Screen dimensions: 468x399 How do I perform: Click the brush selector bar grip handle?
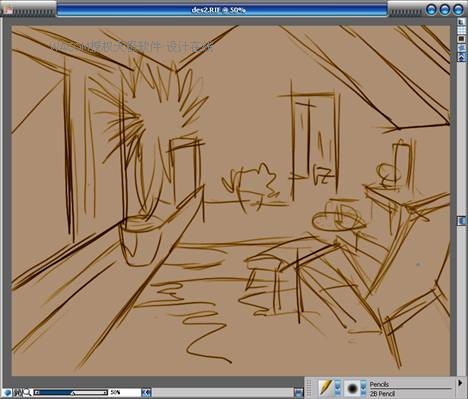(309, 388)
